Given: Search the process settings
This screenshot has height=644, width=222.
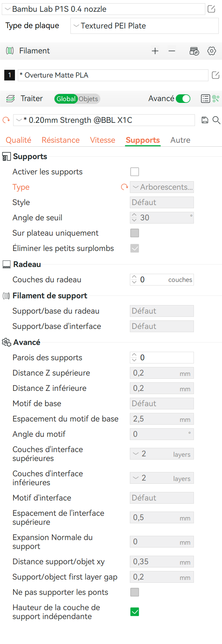Looking at the screenshot, I should (216, 120).
